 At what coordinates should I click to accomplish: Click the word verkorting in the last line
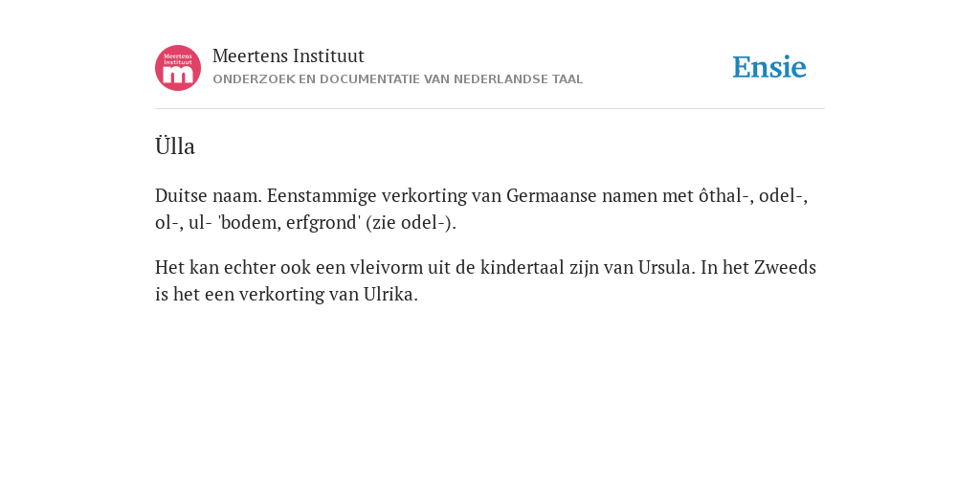click(x=281, y=295)
